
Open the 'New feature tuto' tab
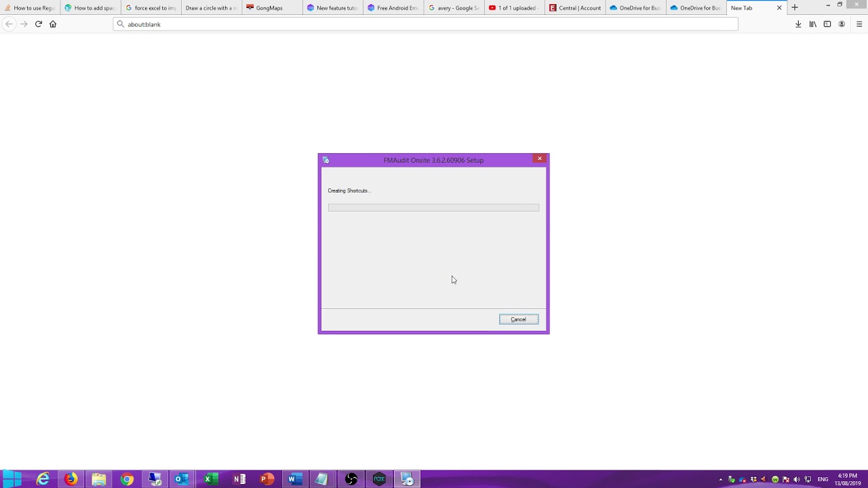pos(332,8)
